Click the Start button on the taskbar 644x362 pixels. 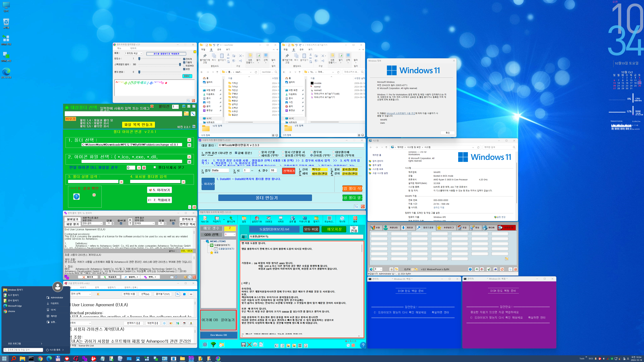point(4,358)
